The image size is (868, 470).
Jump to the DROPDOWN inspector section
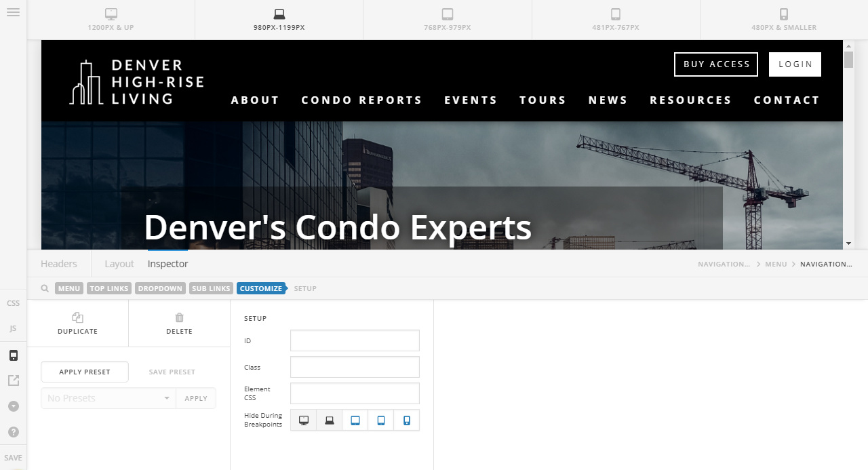pyautogui.click(x=160, y=288)
